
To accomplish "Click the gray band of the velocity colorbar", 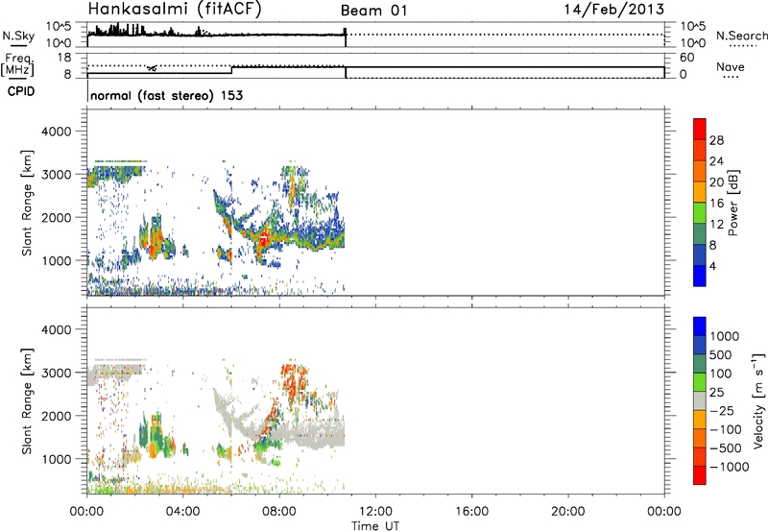I will coord(700,401).
